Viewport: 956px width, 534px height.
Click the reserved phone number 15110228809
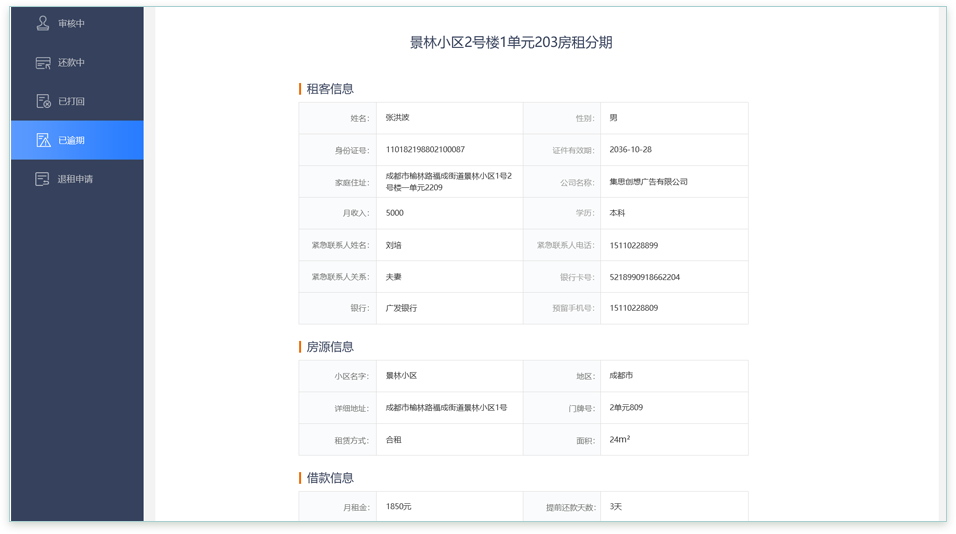click(633, 308)
